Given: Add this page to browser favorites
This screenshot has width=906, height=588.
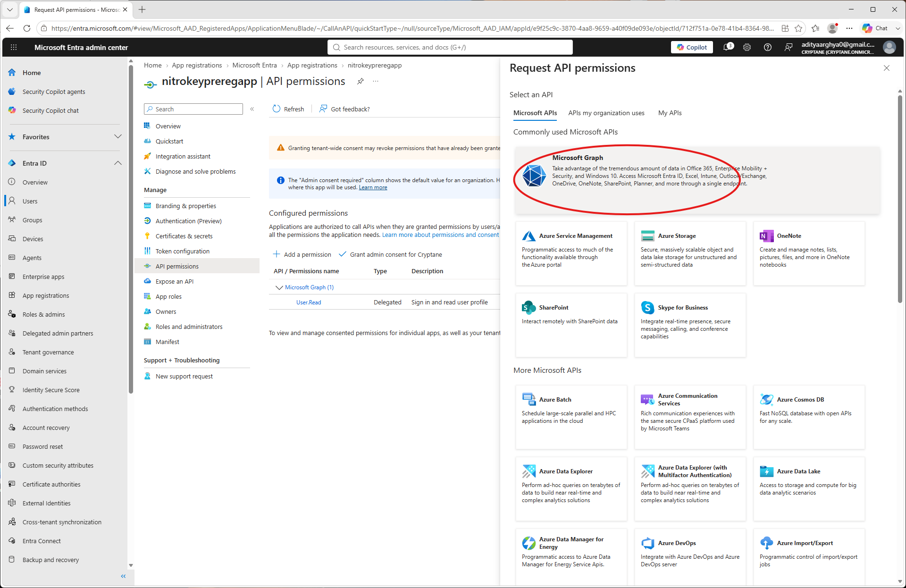Looking at the screenshot, I should 798,28.
